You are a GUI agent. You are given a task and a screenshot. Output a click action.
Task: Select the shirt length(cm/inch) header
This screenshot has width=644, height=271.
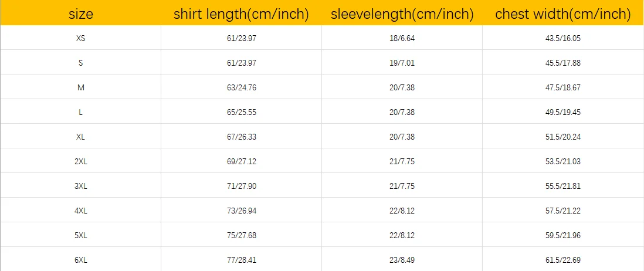pyautogui.click(x=241, y=14)
